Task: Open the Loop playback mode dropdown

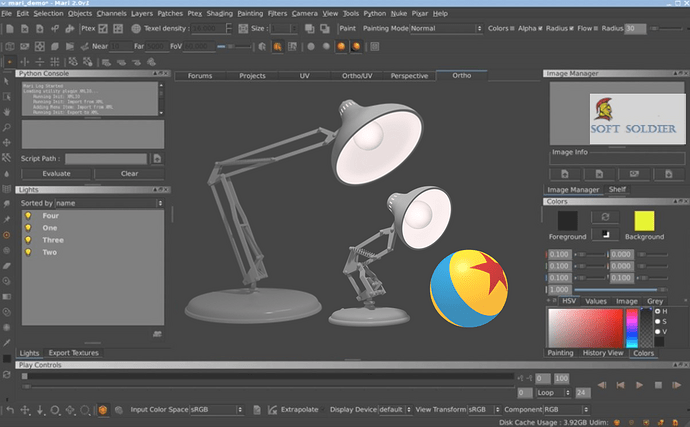Action: pyautogui.click(x=553, y=392)
